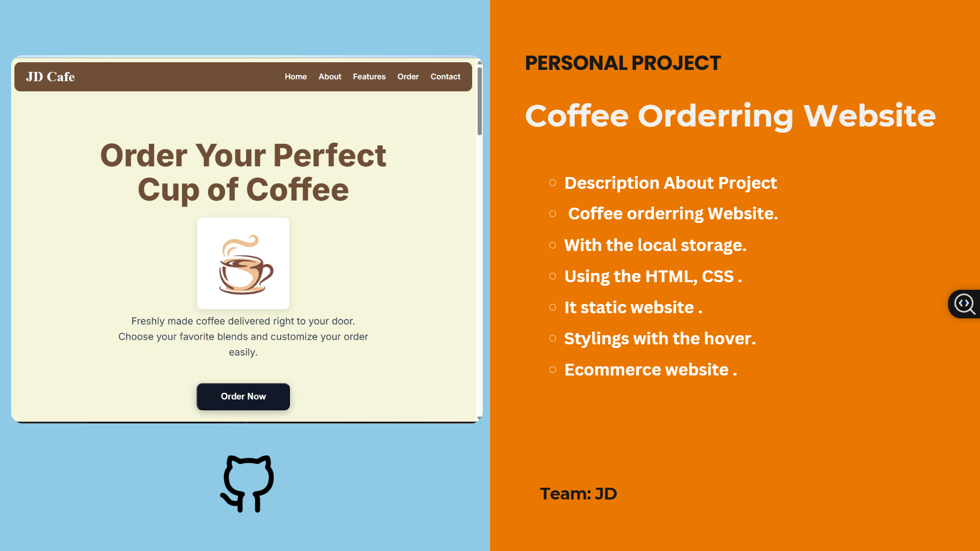Click the code search magnifier icon
The image size is (980, 551).
[965, 304]
